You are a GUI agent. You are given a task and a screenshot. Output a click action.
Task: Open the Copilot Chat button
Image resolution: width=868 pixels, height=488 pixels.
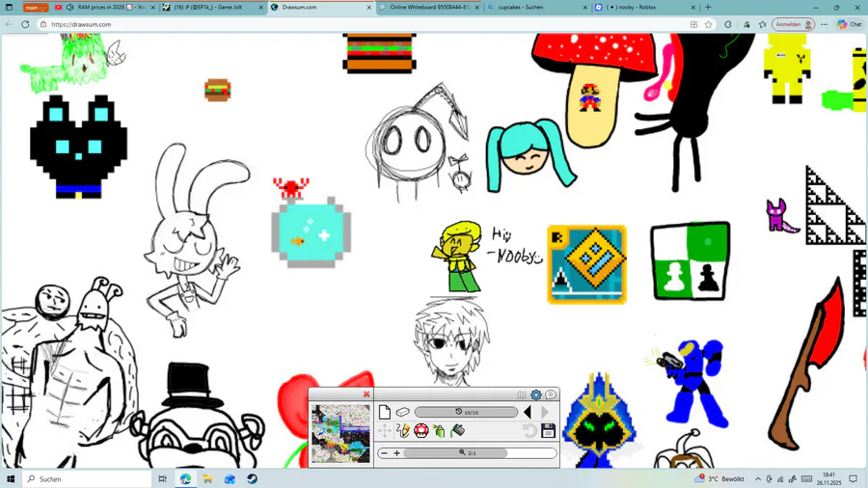click(849, 24)
